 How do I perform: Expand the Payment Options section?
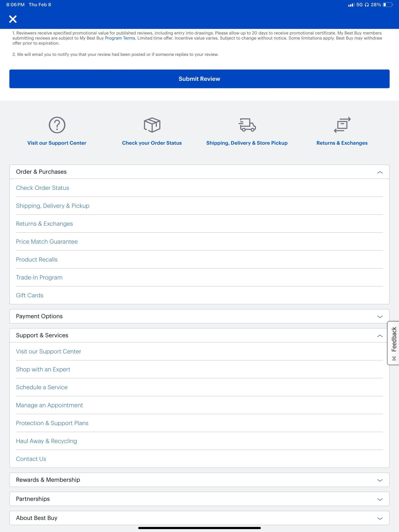pos(380,316)
